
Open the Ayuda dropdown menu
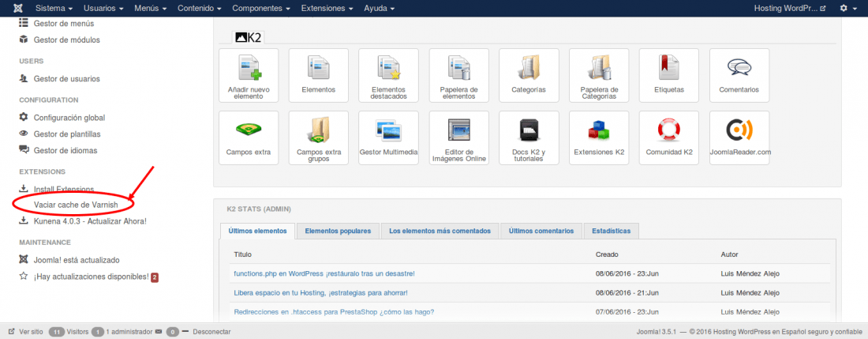380,9
